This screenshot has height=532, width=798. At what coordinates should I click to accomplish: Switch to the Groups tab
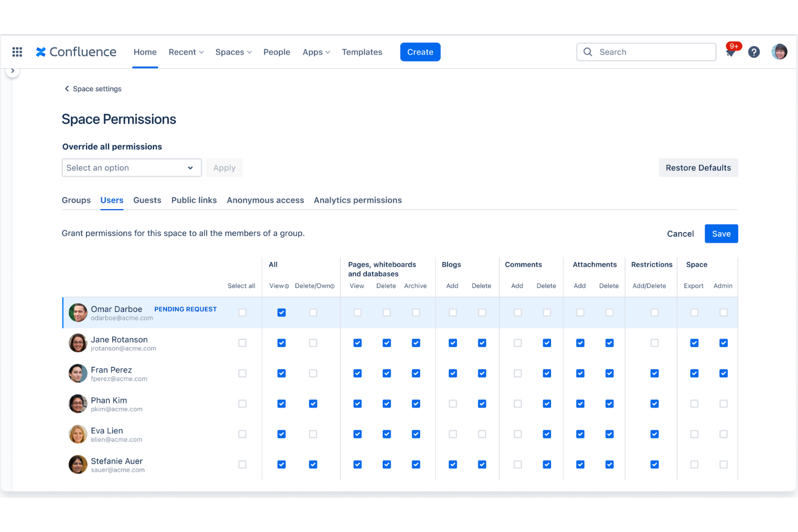click(x=76, y=200)
